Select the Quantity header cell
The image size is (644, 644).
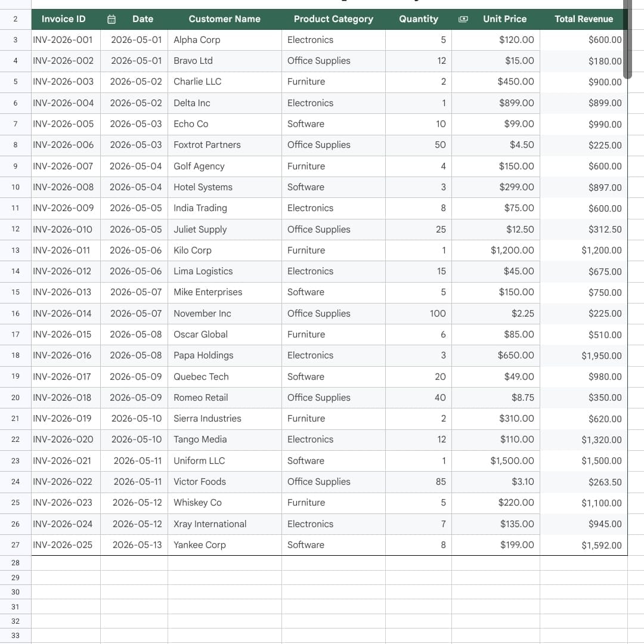419,19
